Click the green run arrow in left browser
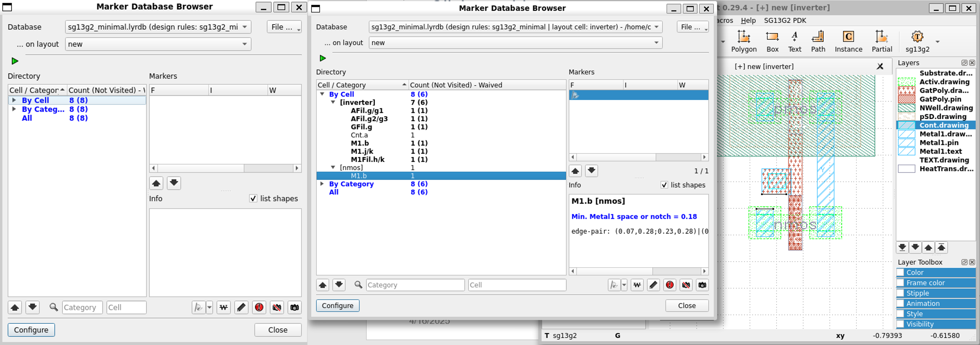Image resolution: width=980 pixels, height=345 pixels. 15,61
